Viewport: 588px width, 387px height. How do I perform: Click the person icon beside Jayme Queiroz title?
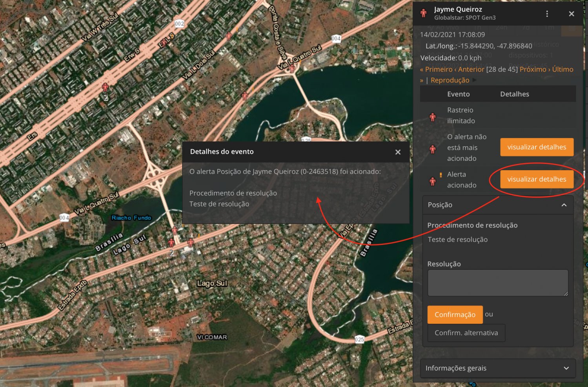pyautogui.click(x=423, y=13)
